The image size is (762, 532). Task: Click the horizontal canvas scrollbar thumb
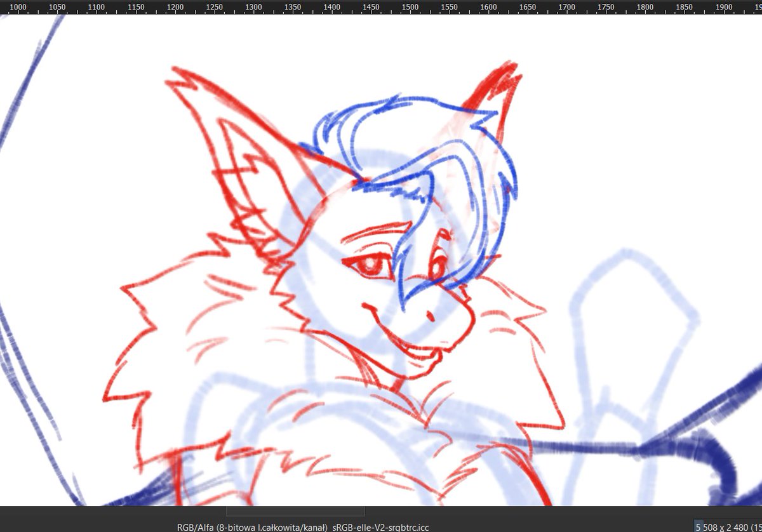click(295, 511)
